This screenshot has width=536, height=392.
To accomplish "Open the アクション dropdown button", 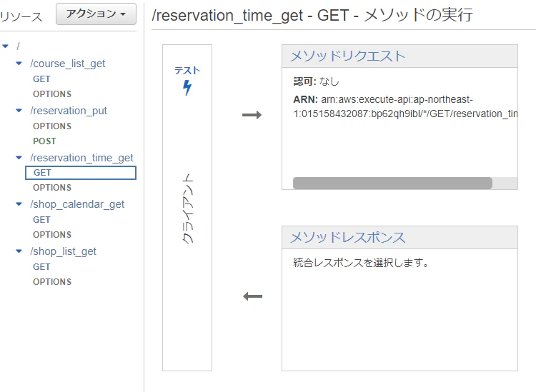I will click(x=96, y=14).
